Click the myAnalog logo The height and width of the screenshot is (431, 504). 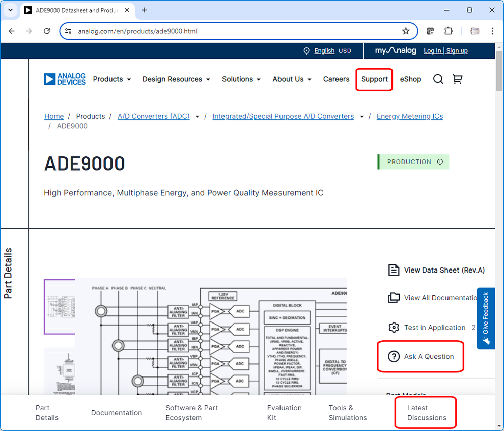coord(396,50)
